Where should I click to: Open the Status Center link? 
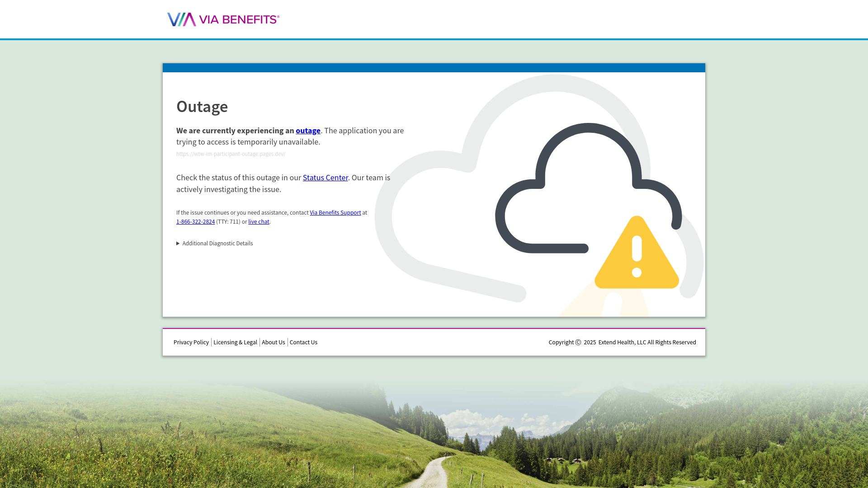(x=325, y=178)
